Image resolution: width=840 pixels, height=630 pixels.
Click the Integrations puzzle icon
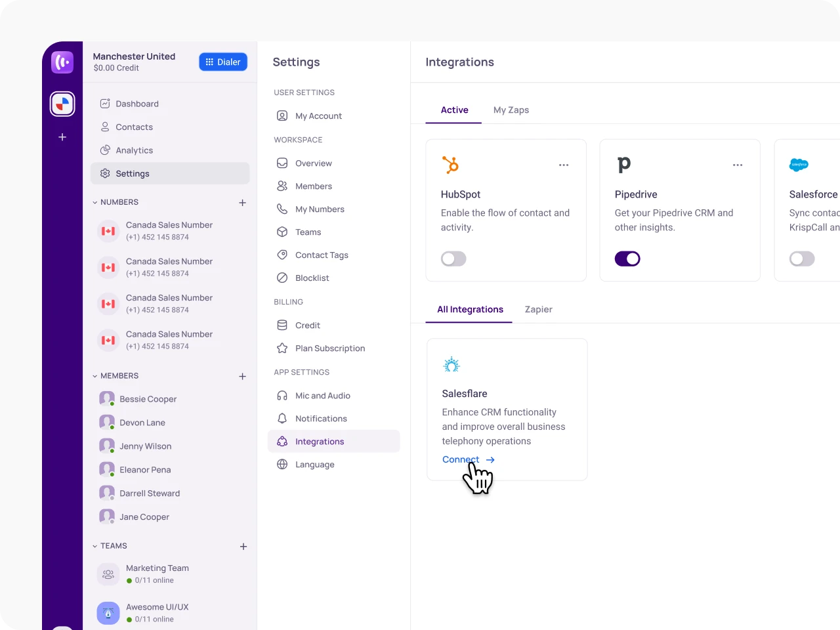click(282, 441)
